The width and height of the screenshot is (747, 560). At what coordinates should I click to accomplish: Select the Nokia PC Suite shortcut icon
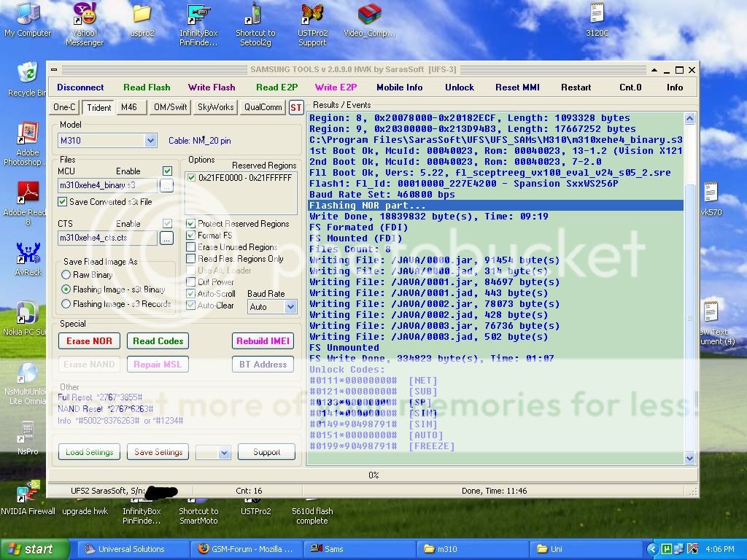26,318
